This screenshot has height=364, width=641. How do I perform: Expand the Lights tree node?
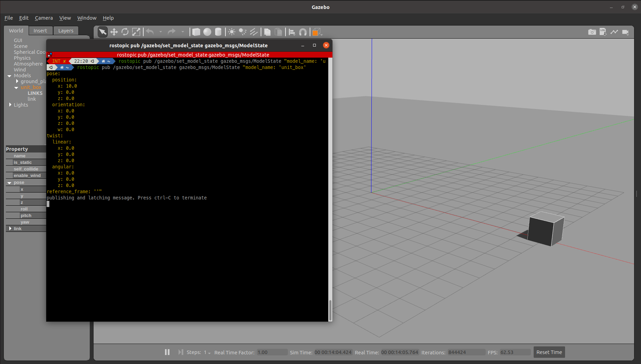(x=10, y=105)
